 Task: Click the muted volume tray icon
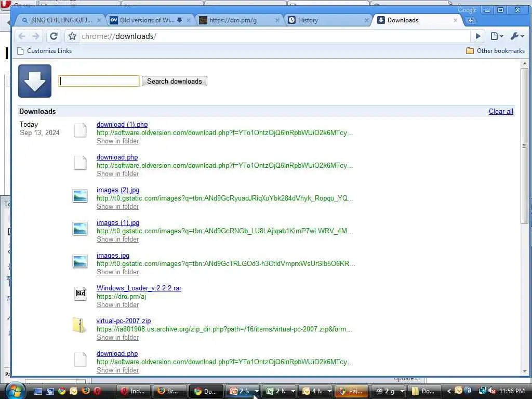click(493, 391)
